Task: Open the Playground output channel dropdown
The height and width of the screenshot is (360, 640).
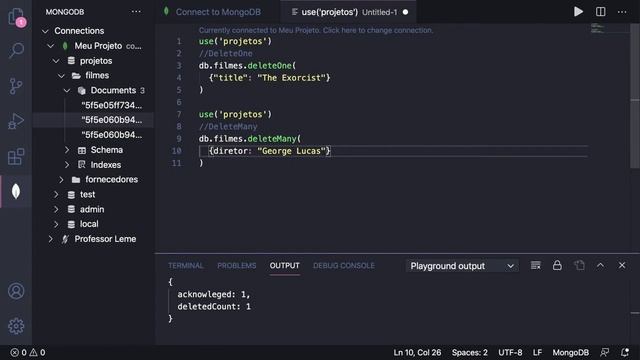Action: (x=462, y=266)
